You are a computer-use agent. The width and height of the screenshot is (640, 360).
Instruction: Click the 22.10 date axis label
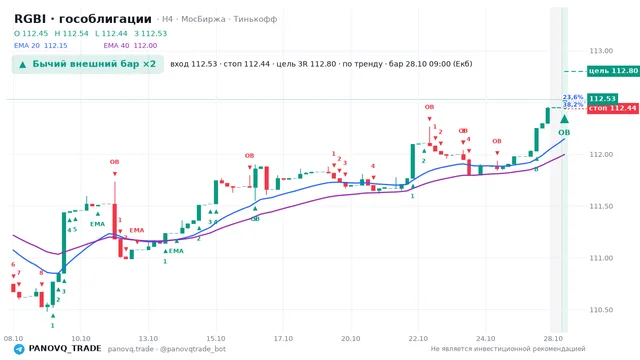(418, 338)
